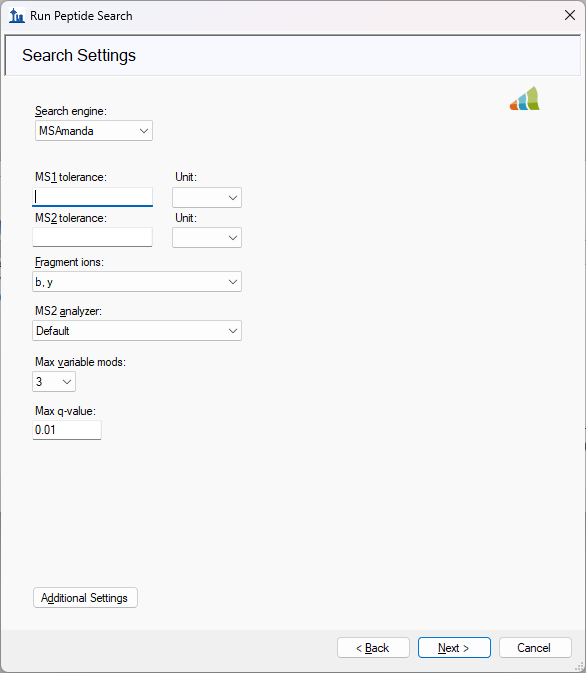Close the Run Peptide Search dialog

[570, 15]
